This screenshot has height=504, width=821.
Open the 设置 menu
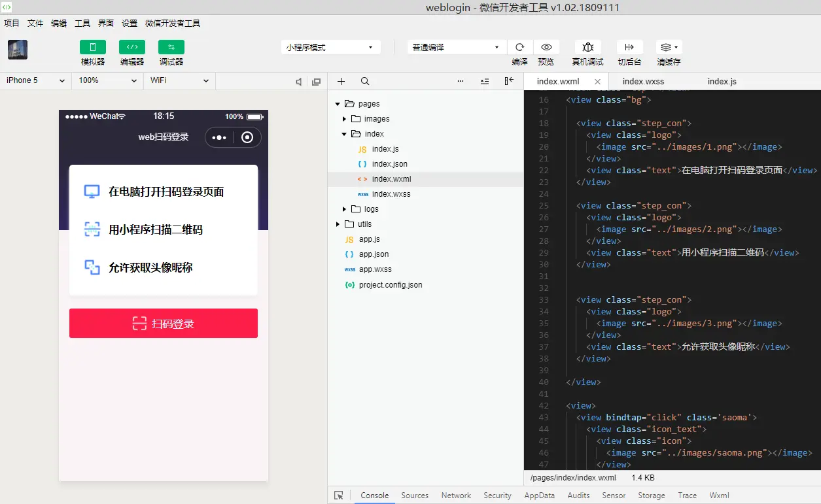(x=130, y=23)
